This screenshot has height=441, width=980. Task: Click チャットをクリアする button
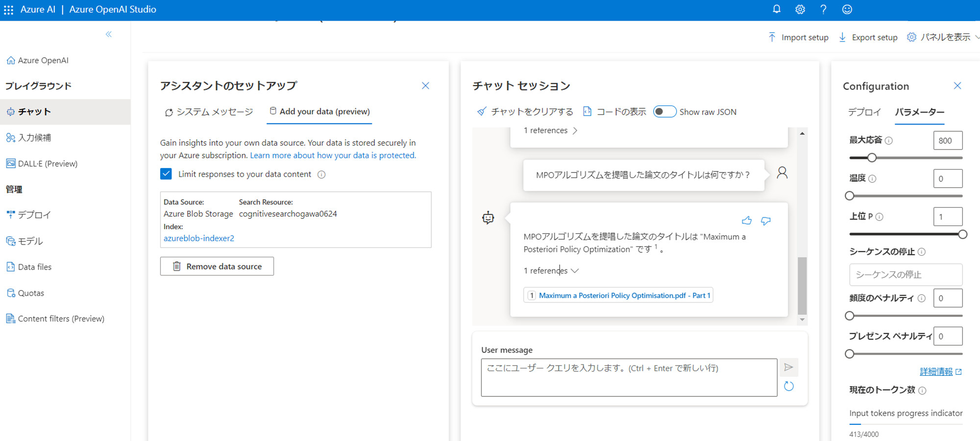(525, 112)
